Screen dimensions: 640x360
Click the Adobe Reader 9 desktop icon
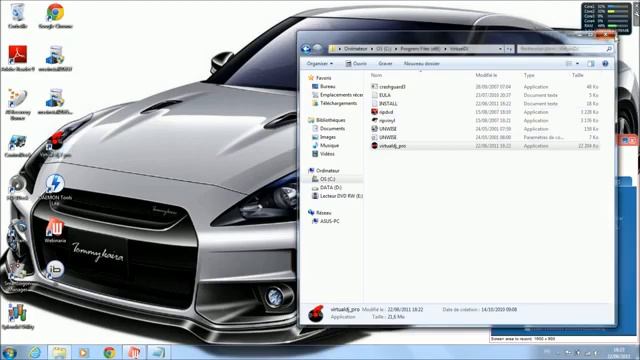pos(18,58)
